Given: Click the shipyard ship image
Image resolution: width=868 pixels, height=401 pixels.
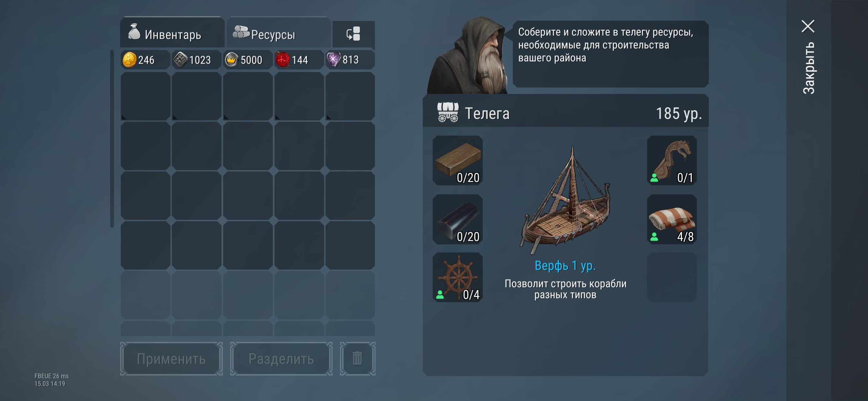Looking at the screenshot, I should 565,200.
